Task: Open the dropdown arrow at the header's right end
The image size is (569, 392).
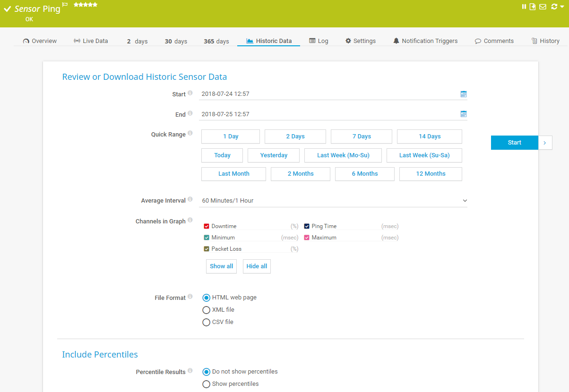Action: tap(562, 7)
